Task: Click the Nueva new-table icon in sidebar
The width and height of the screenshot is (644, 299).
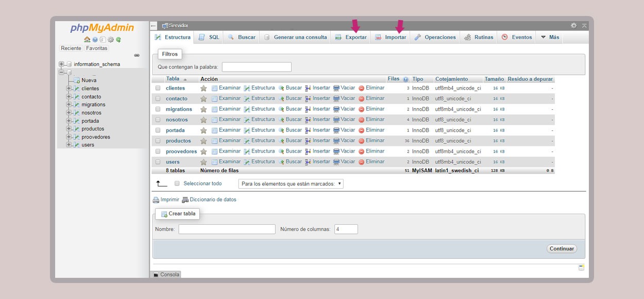Action: pyautogui.click(x=77, y=80)
